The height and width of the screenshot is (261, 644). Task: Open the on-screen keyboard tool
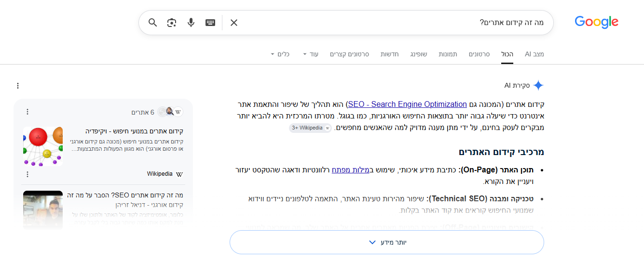[x=210, y=23]
